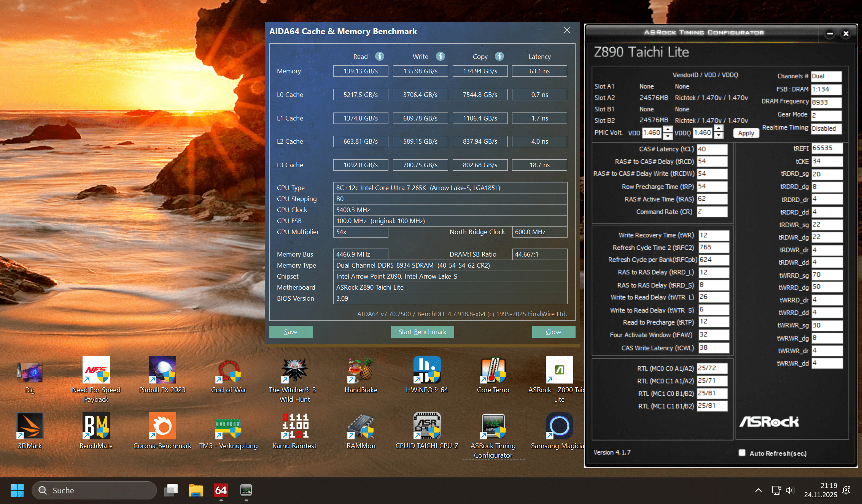Click the Copy column info icon

[499, 56]
